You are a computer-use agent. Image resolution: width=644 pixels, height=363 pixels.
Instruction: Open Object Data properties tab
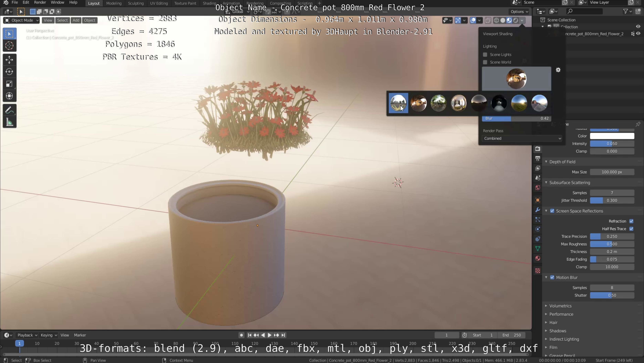538,249
